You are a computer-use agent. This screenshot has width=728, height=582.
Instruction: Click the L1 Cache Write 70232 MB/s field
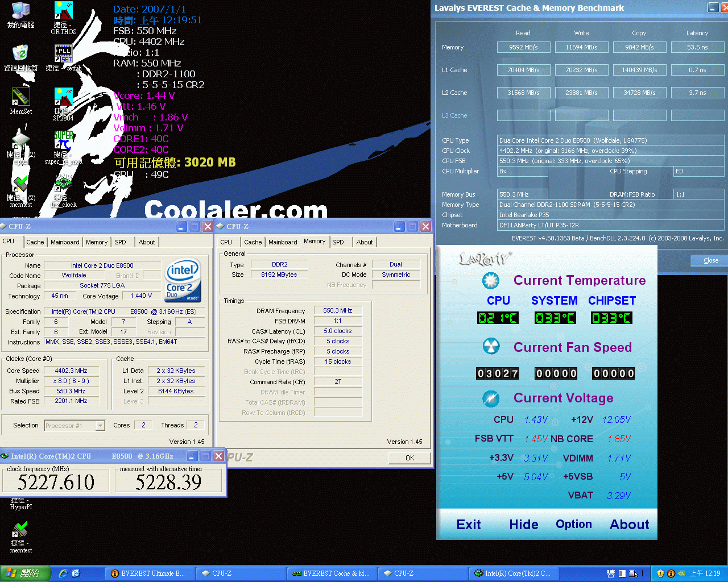click(x=581, y=70)
